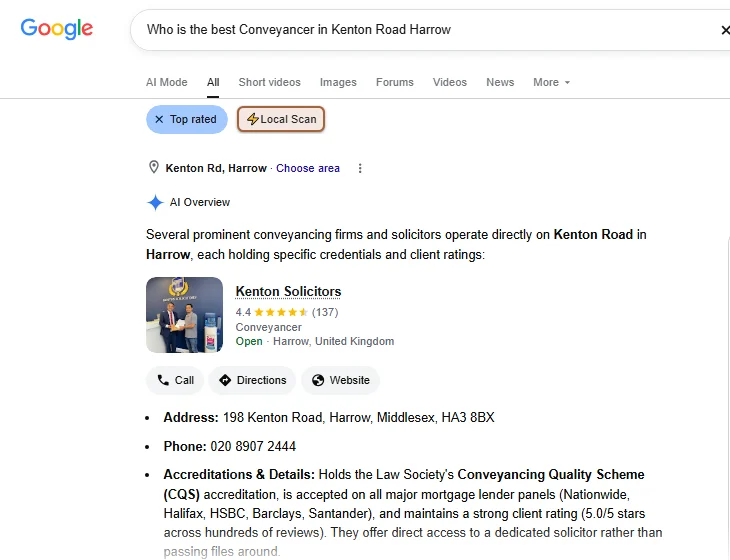Switch to Images tab
Image resolution: width=730 pixels, height=560 pixels.
[x=338, y=82]
